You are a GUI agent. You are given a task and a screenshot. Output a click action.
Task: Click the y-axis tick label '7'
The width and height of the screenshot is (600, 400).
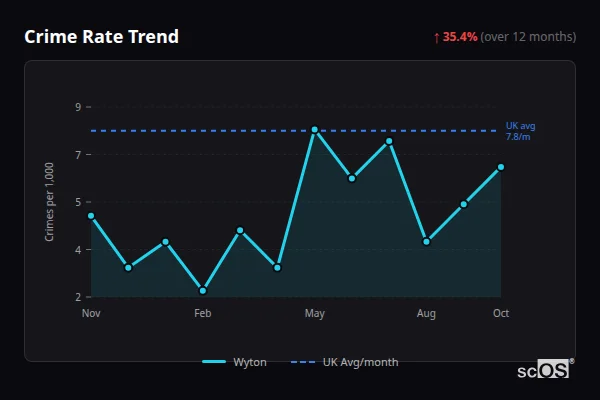(78, 155)
